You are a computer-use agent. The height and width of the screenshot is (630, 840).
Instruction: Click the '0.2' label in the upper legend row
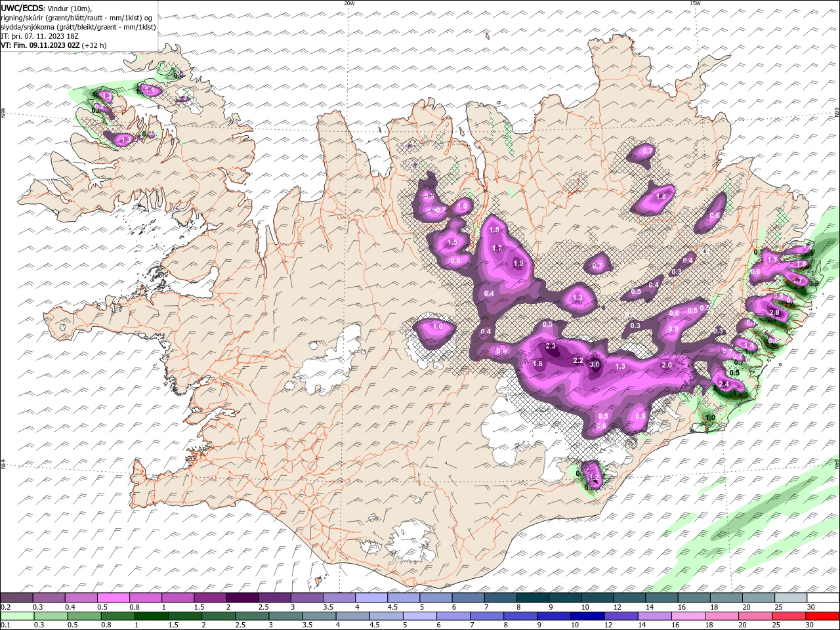5,607
